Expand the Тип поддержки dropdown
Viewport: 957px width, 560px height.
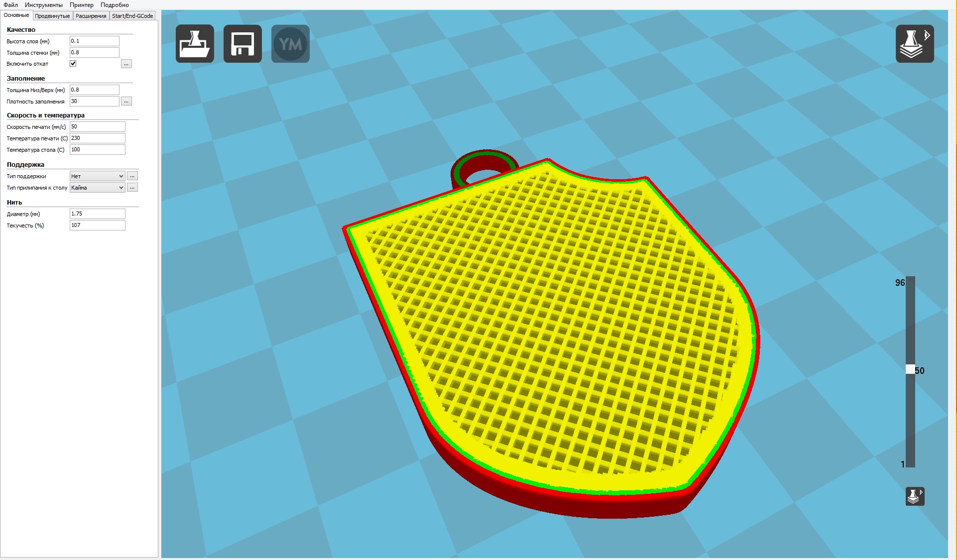(x=97, y=176)
